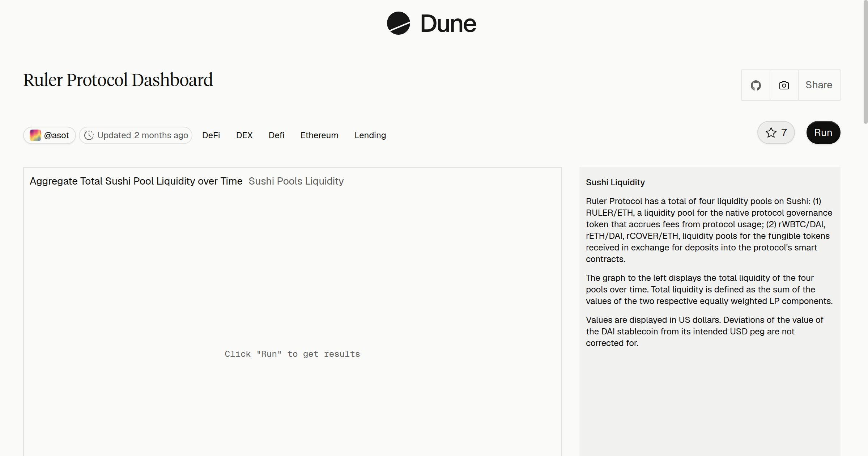Click the Share button
The image size is (868, 456).
(x=819, y=85)
